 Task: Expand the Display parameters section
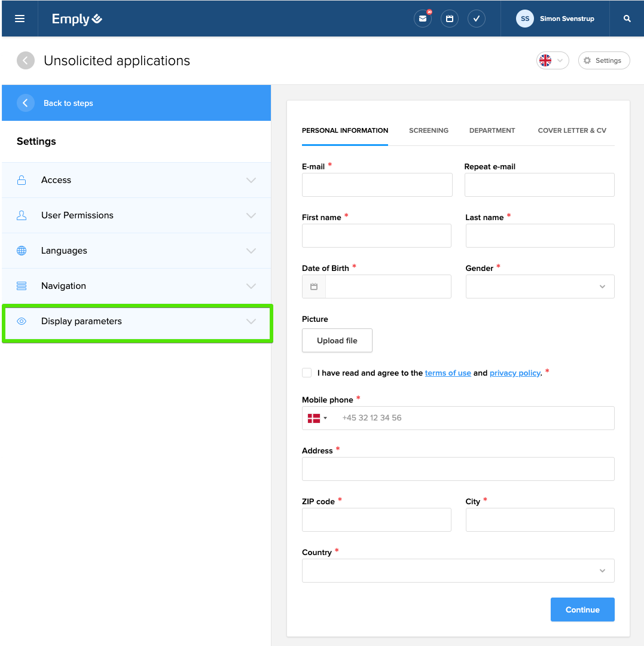pos(136,321)
